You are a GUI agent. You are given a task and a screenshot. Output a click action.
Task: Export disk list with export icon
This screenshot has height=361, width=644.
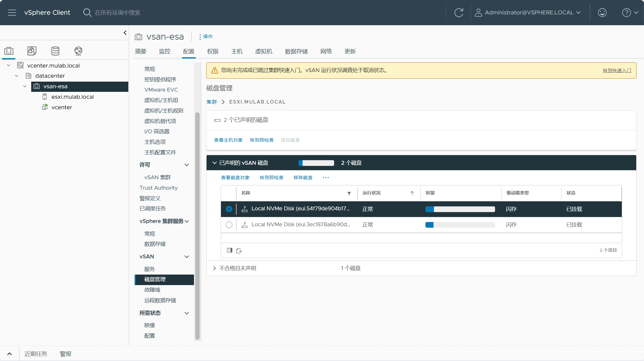coord(239,251)
